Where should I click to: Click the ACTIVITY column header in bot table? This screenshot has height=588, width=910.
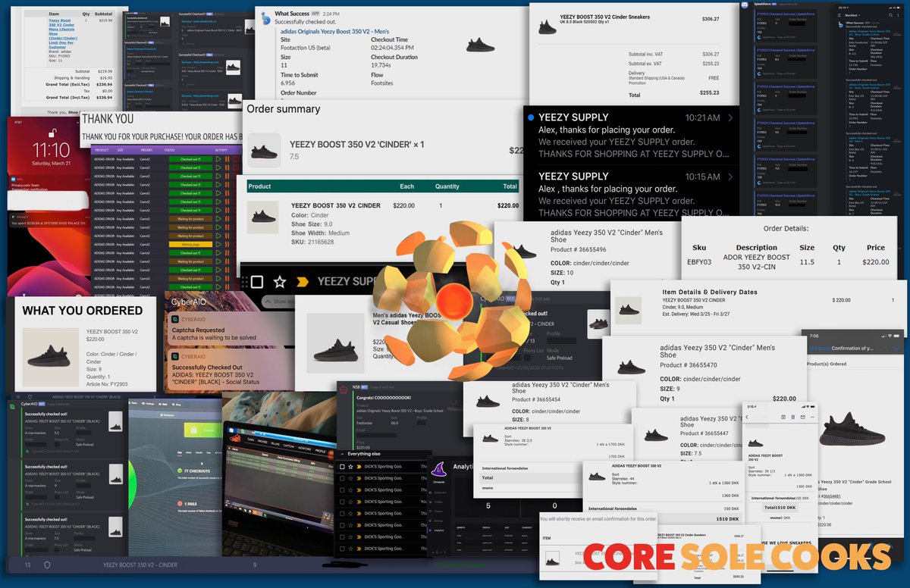coord(221,149)
